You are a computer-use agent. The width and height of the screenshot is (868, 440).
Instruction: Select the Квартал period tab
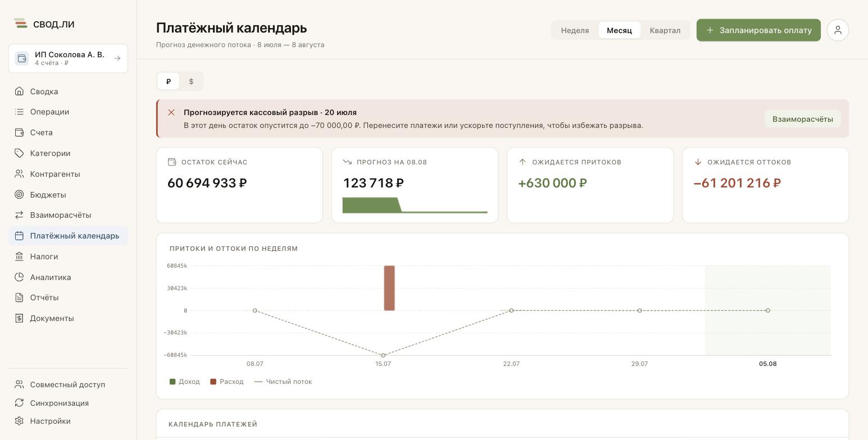[665, 30]
